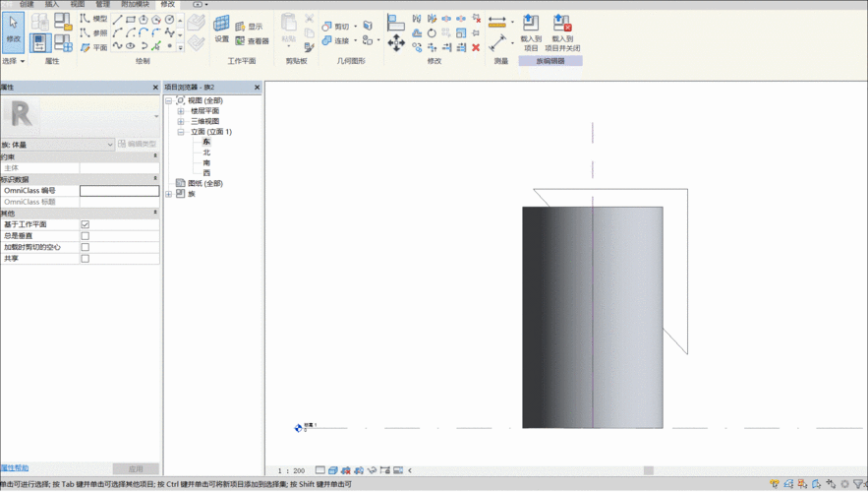The image size is (868, 492).
Task: Select the Move tool four-arrow icon
Action: point(396,42)
